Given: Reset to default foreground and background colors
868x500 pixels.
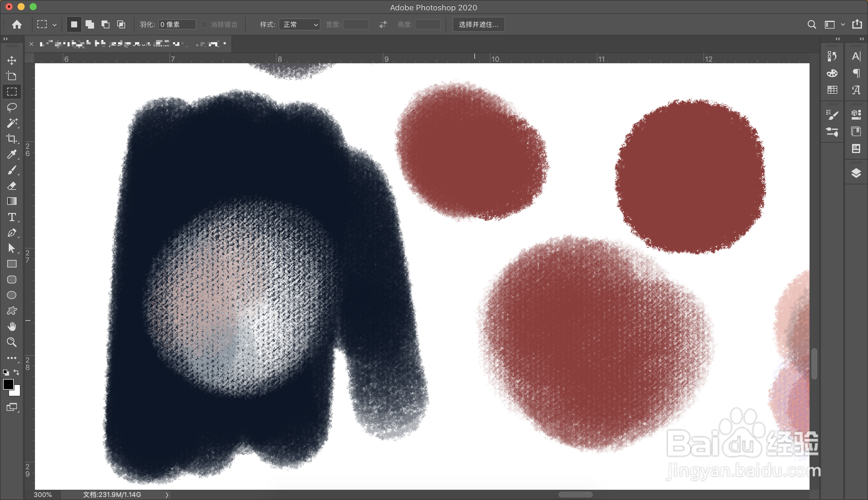Looking at the screenshot, I should coord(6,372).
